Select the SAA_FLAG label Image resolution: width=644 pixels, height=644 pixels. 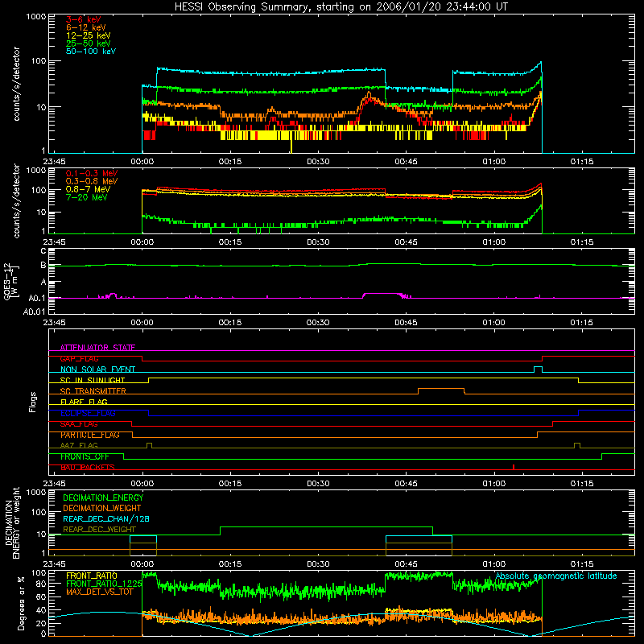(79, 424)
